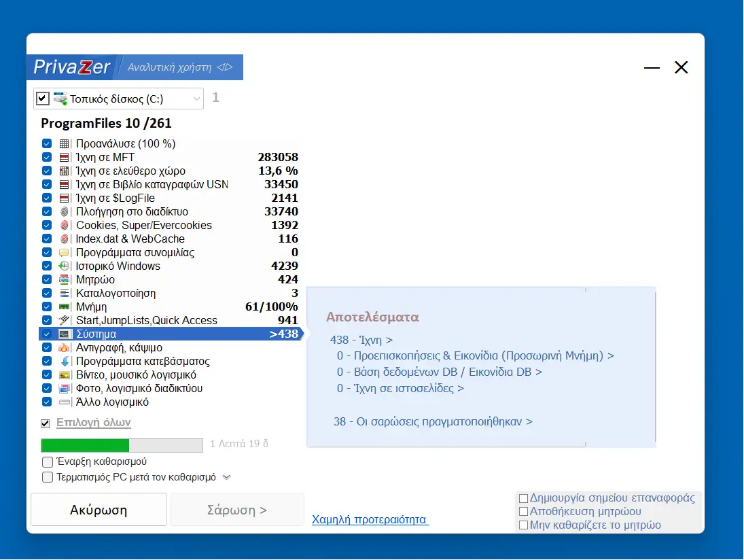Click the green scan progress bar
The width and height of the screenshot is (744, 560).
pyautogui.click(x=122, y=445)
